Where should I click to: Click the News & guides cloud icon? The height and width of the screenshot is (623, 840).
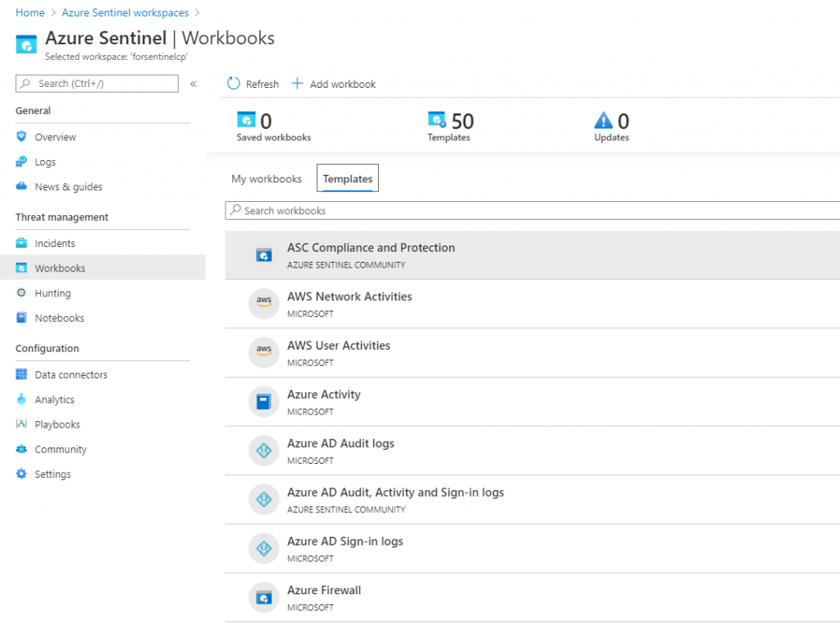pyautogui.click(x=21, y=186)
